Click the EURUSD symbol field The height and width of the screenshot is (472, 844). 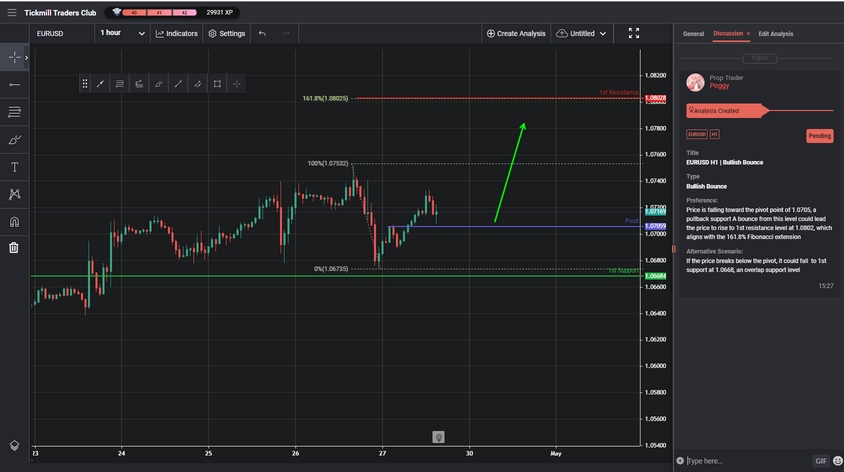coord(62,33)
